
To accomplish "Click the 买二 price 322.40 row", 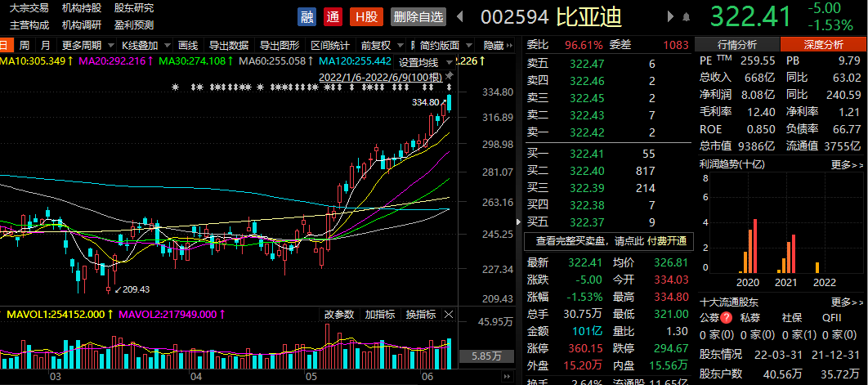I will coord(607,171).
